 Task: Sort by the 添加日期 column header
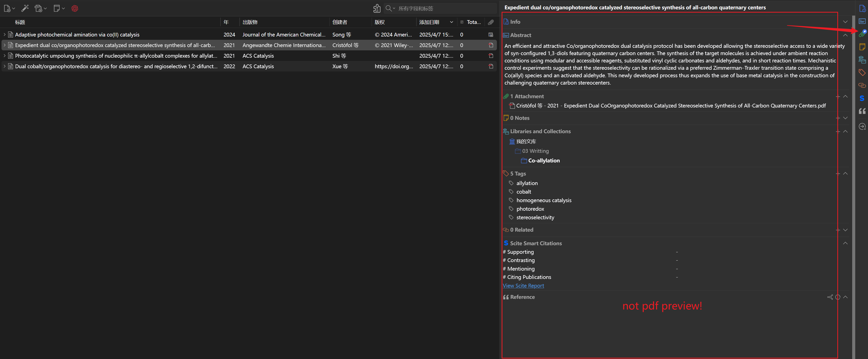(429, 22)
